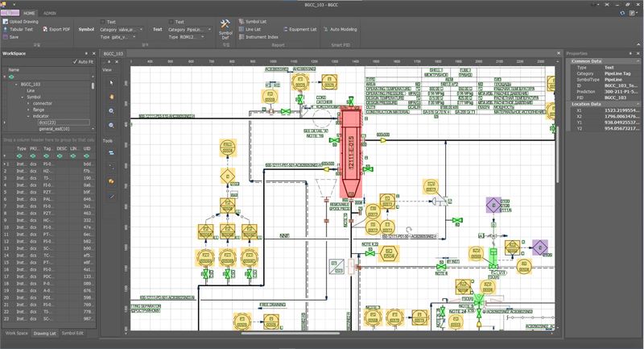Select the hand pan tool in View palette

[111, 97]
